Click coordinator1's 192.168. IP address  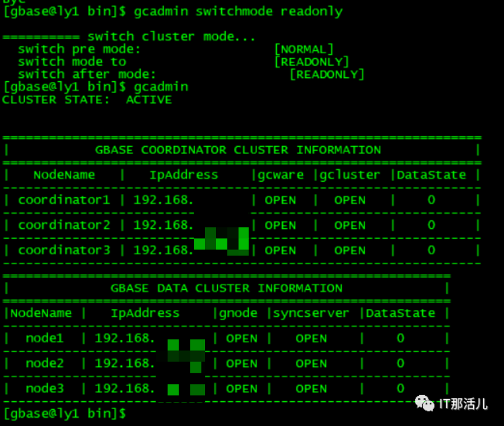(164, 200)
